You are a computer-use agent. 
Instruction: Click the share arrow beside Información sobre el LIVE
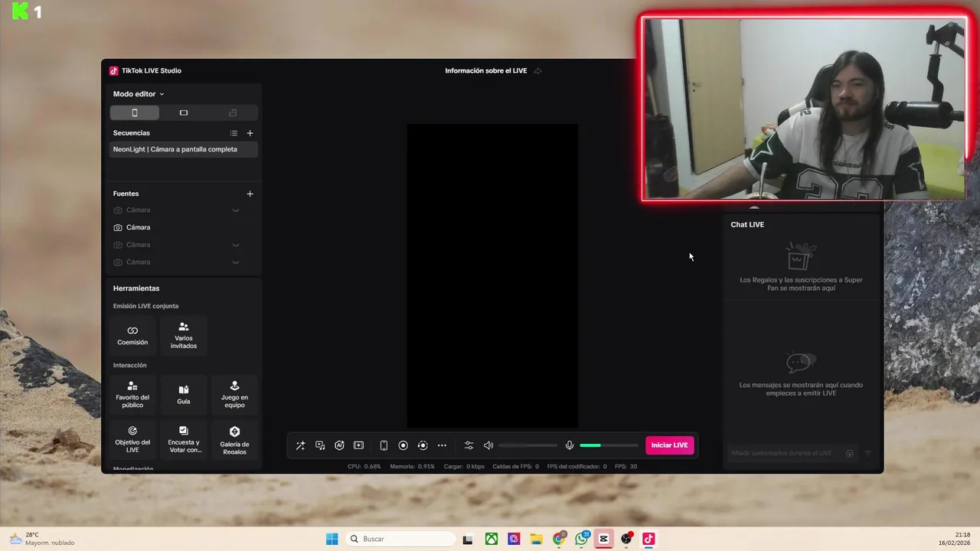537,70
